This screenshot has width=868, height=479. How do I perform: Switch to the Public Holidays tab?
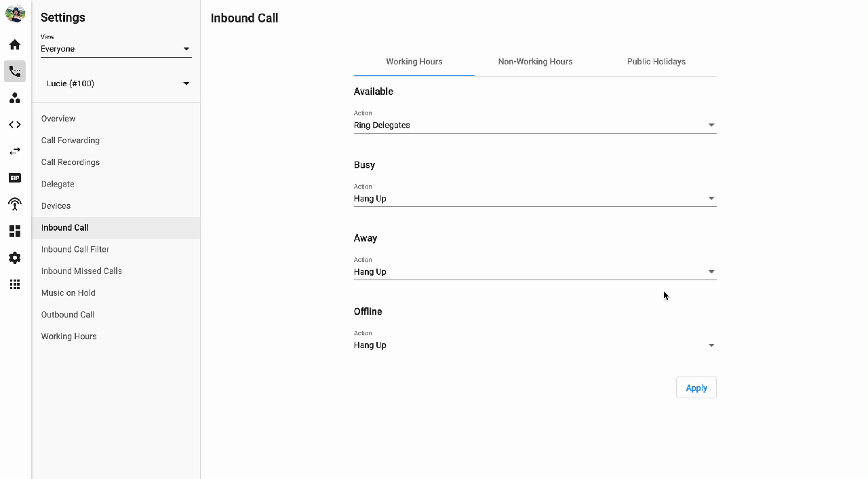coord(656,62)
